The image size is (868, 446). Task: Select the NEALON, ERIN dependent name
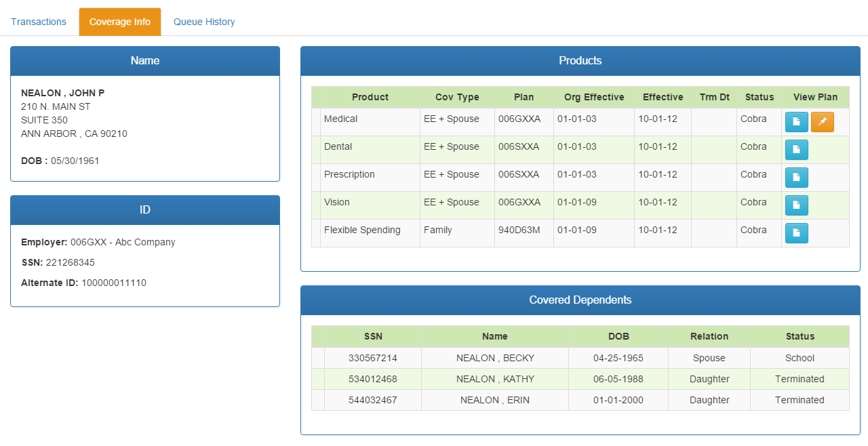click(495, 400)
